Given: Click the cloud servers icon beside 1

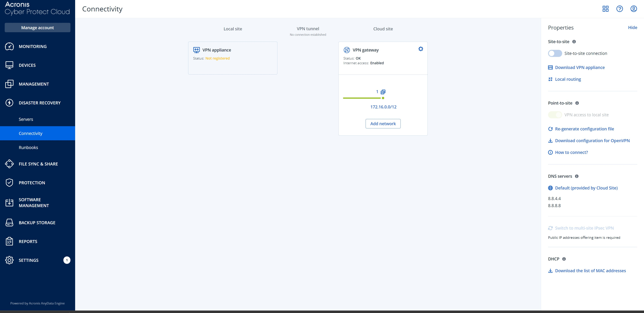Looking at the screenshot, I should tap(383, 92).
